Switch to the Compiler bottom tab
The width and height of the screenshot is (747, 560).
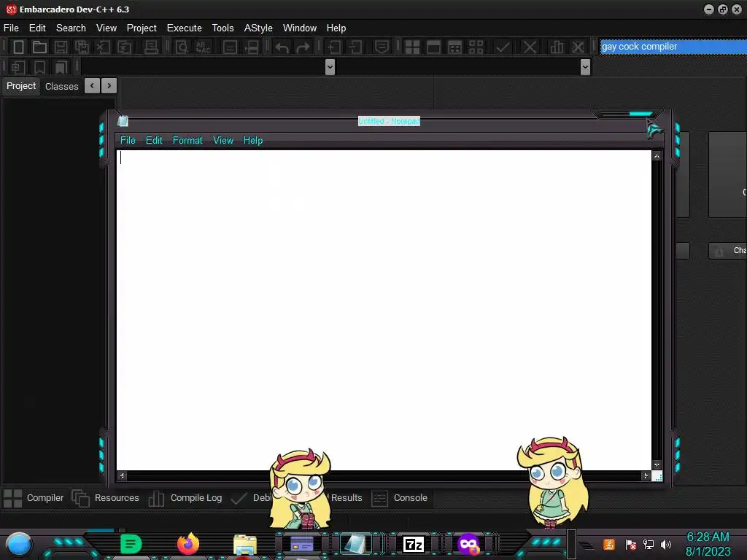tap(34, 498)
